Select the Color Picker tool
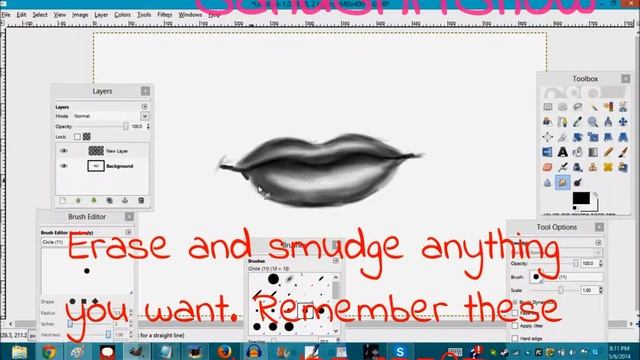Screen dimensions: 640x360 tap(578, 122)
